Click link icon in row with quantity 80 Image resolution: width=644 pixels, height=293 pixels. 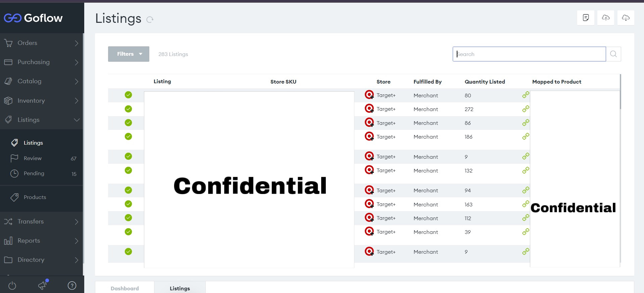tap(526, 95)
